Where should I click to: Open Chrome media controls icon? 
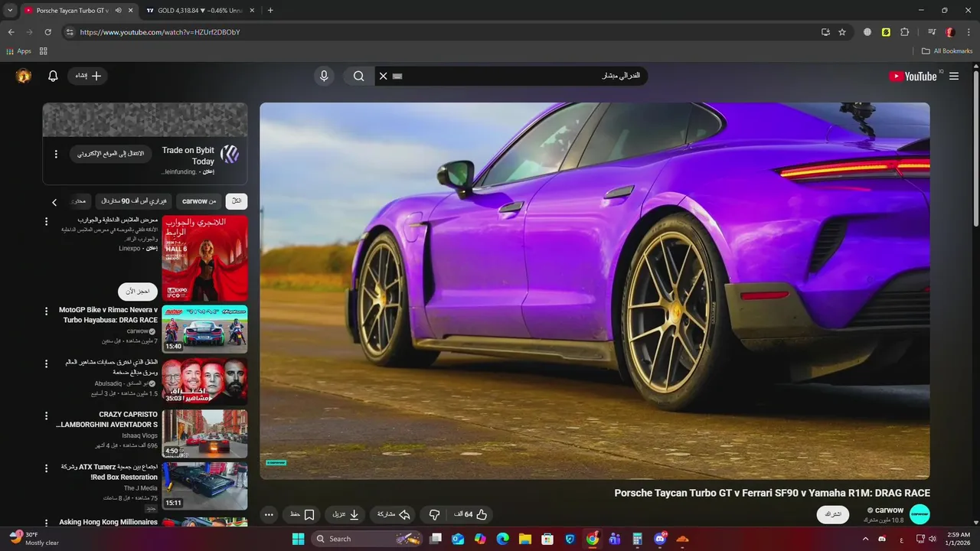click(932, 32)
